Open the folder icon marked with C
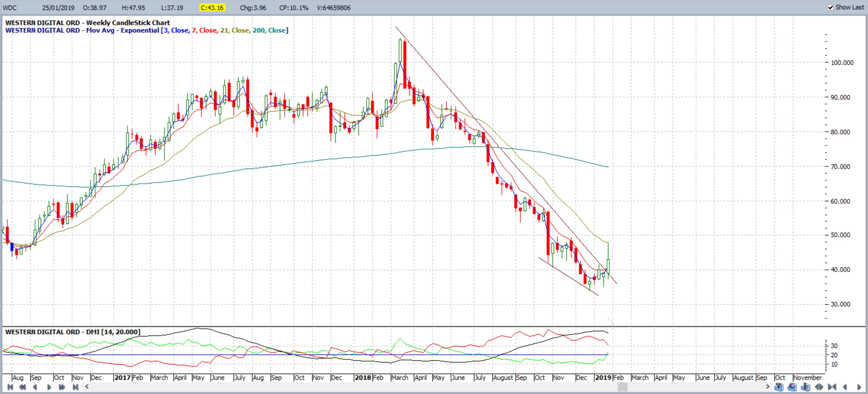The image size is (868, 394). 792,387
